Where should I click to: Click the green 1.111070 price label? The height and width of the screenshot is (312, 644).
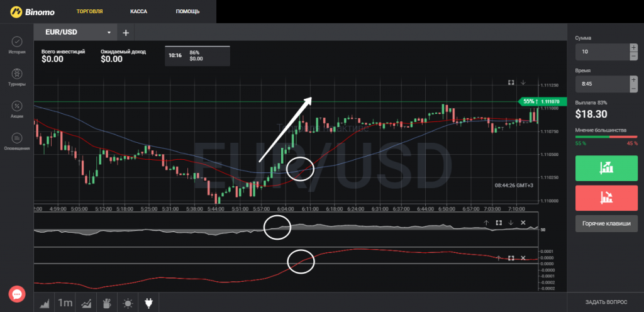pos(543,101)
